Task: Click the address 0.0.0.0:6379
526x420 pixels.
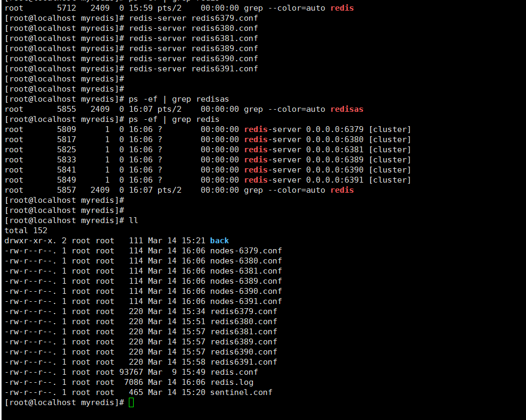Action: pyautogui.click(x=335, y=129)
